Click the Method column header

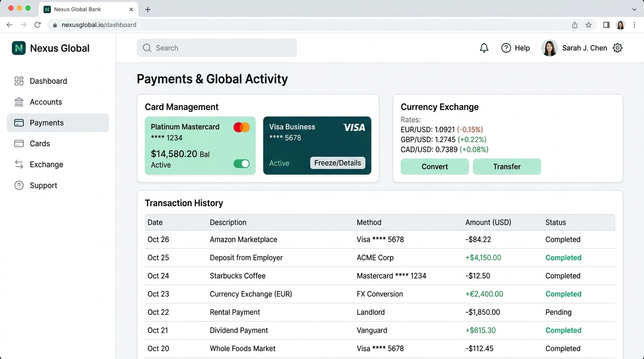[369, 223]
